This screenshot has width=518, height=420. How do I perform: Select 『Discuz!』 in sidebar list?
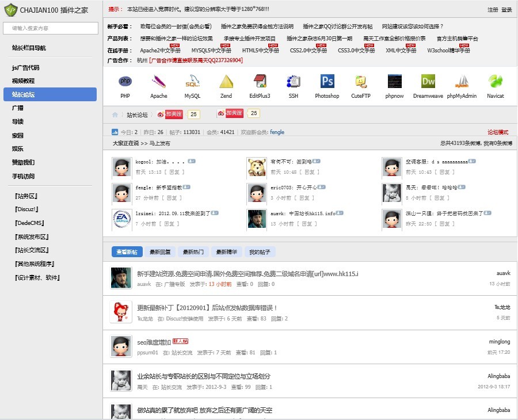point(25,209)
